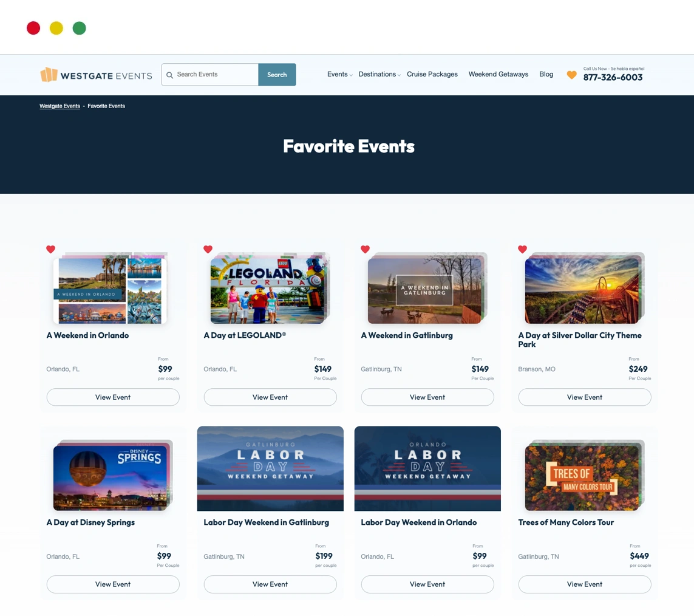Click the Favorite Events breadcrumb text
This screenshot has width=694, height=616.
tap(106, 106)
